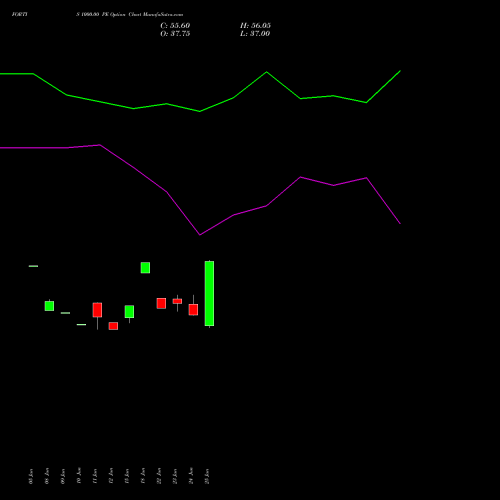
Task: Select the 12 Jun date label
Action: pos(111,476)
